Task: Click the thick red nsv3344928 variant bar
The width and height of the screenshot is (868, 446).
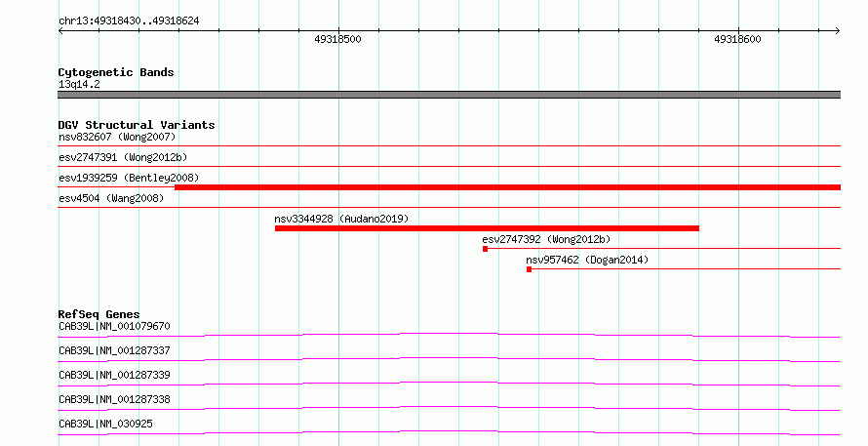Action: 487,228
